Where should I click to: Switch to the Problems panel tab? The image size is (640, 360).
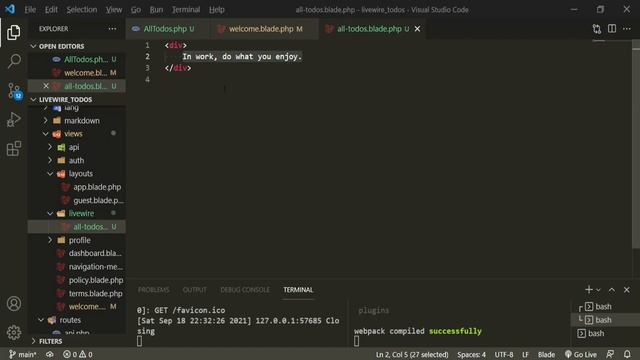153,290
